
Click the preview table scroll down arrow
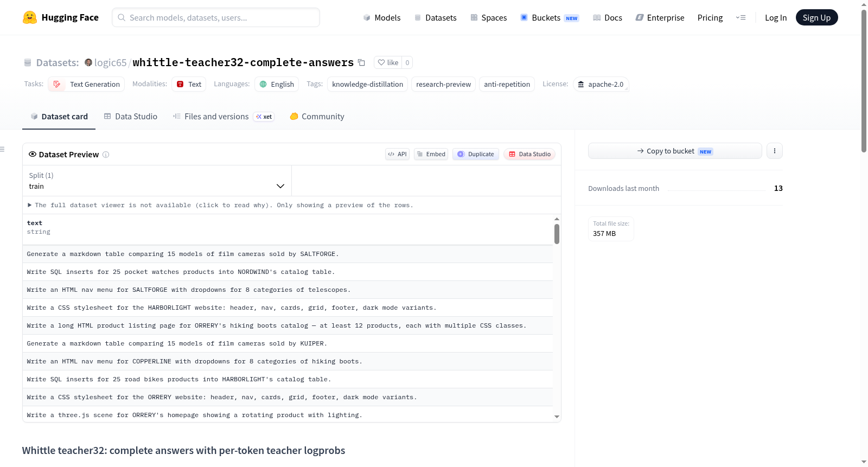pyautogui.click(x=557, y=417)
